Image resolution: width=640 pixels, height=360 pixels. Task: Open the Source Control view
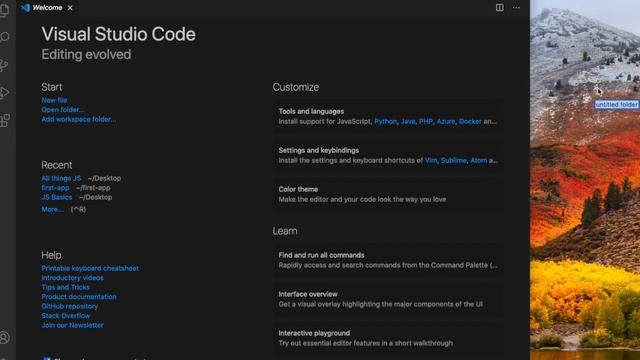4,65
